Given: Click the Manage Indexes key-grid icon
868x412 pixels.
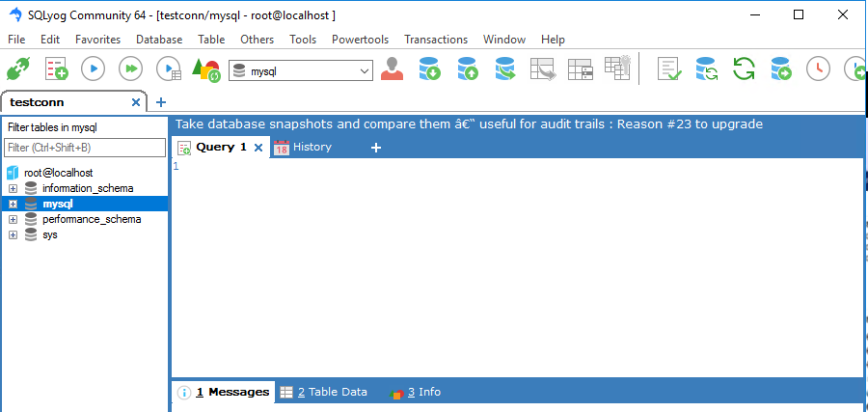Looking at the screenshot, I should pos(618,68).
